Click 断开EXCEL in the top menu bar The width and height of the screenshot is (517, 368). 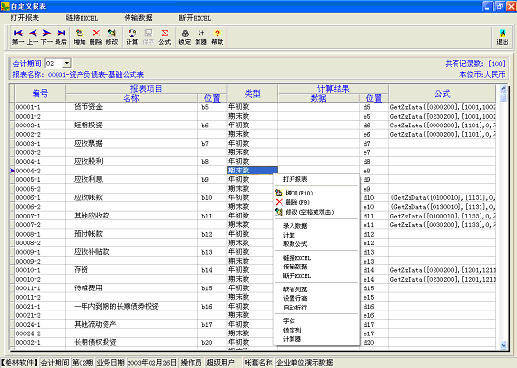click(x=195, y=18)
